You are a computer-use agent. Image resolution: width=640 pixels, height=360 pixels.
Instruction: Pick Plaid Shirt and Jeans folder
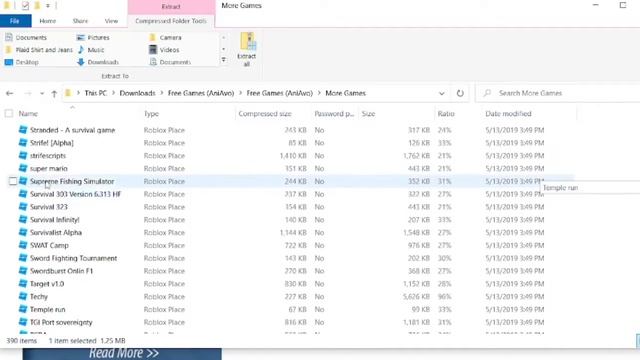[38, 50]
